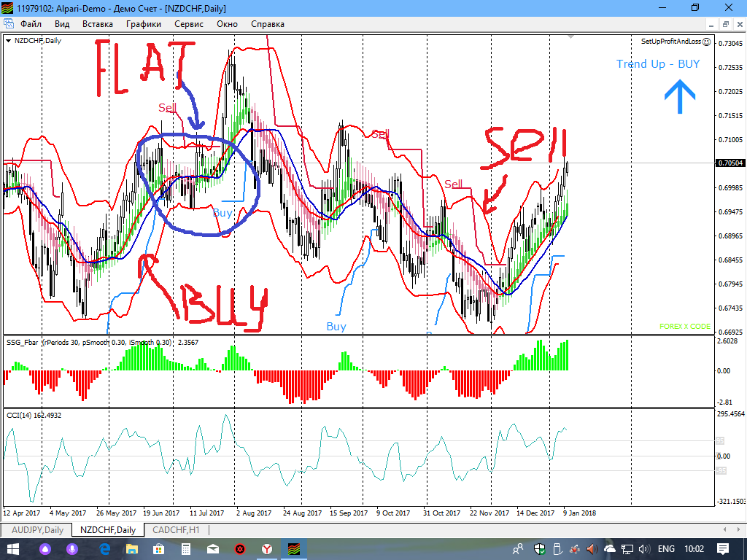Image resolution: width=747 pixels, height=560 pixels.
Task: Click the 12 Apr 2017 date label
Action: (x=21, y=513)
